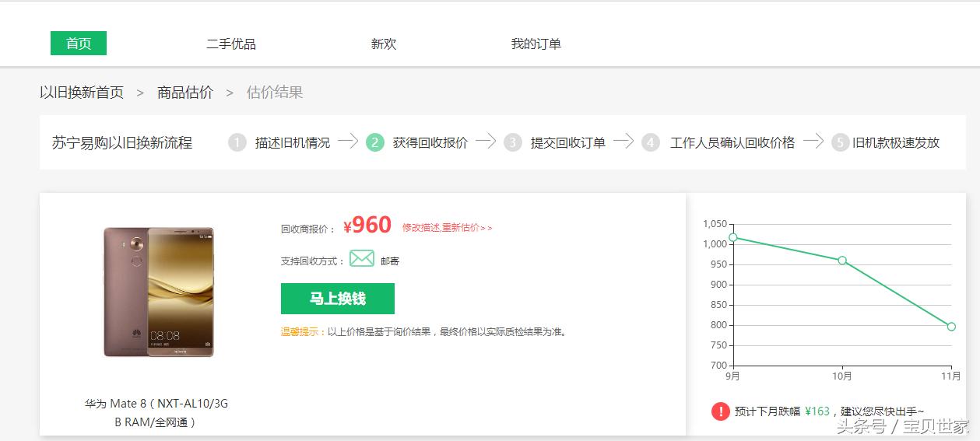Click the 10月 axis label
This screenshot has height=441, width=980.
click(842, 376)
